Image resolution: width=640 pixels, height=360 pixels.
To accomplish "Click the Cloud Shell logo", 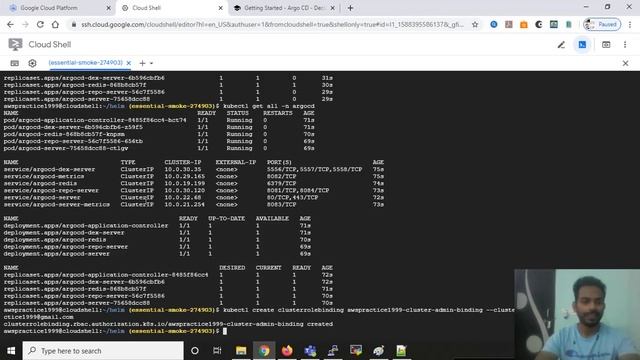I will (15, 44).
